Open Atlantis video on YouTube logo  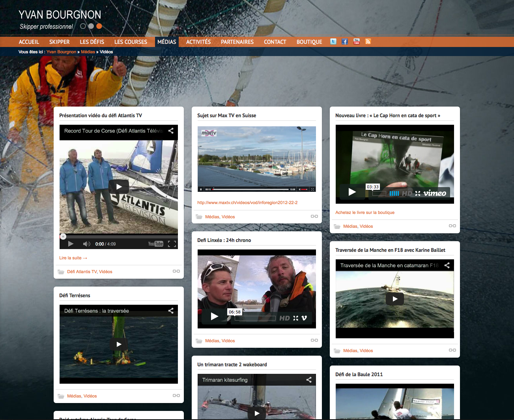click(155, 244)
